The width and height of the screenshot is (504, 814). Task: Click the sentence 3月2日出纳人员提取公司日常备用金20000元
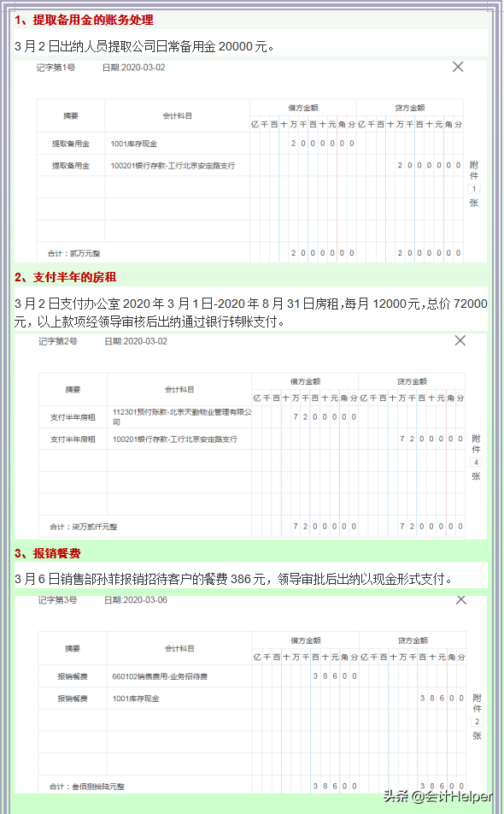144,47
